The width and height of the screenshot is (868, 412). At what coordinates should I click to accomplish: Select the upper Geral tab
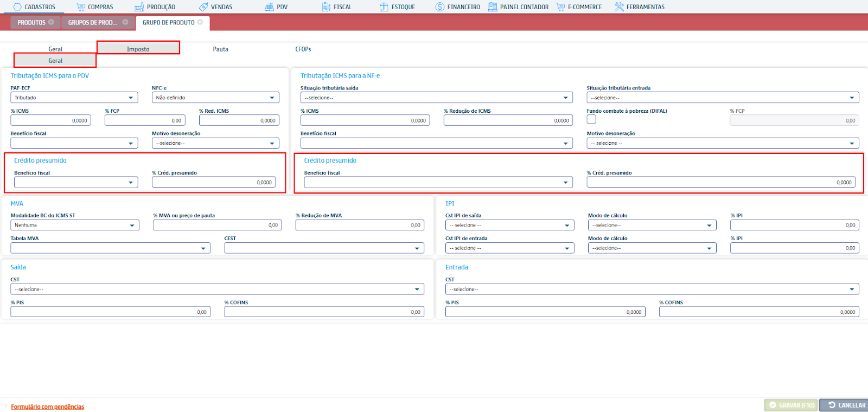(x=55, y=49)
